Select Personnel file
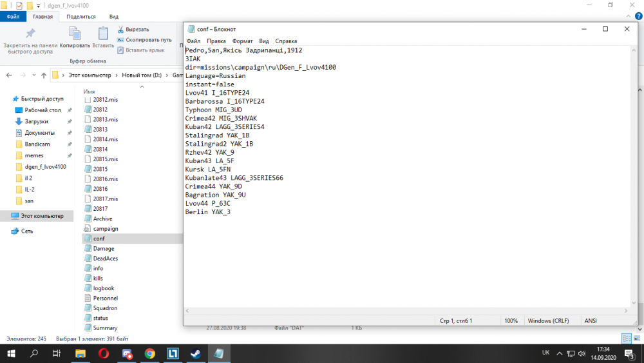The height and width of the screenshot is (363, 644). [101, 298]
